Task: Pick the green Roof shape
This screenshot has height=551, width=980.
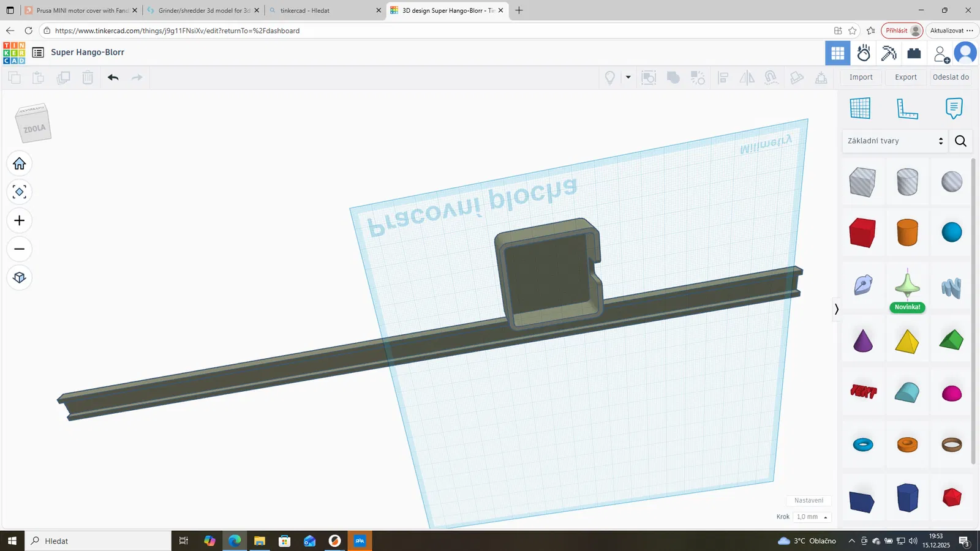Action: point(952,340)
